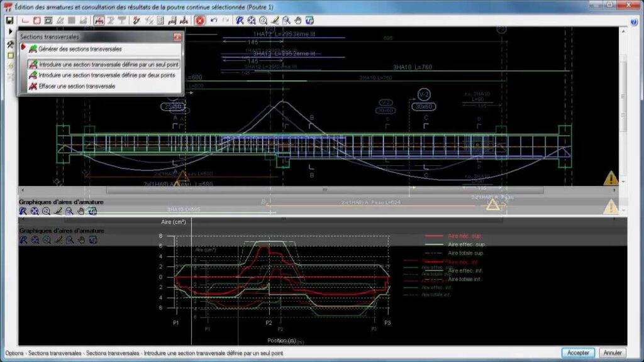
Task: Click the red error-check circle icon
Action: 200,20
